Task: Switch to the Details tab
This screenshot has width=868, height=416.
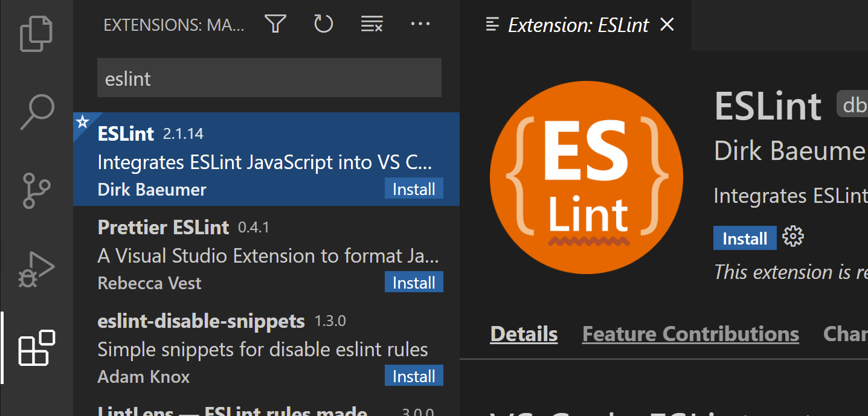Action: click(524, 334)
